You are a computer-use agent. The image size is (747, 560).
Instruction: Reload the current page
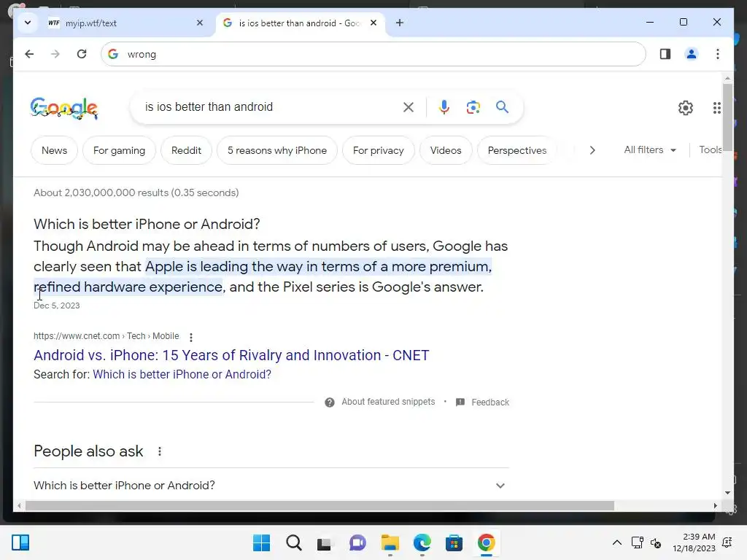[x=82, y=54]
